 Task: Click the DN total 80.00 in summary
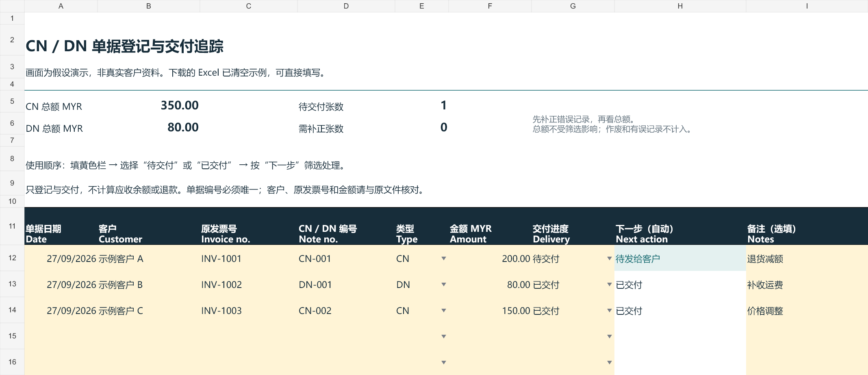click(183, 127)
